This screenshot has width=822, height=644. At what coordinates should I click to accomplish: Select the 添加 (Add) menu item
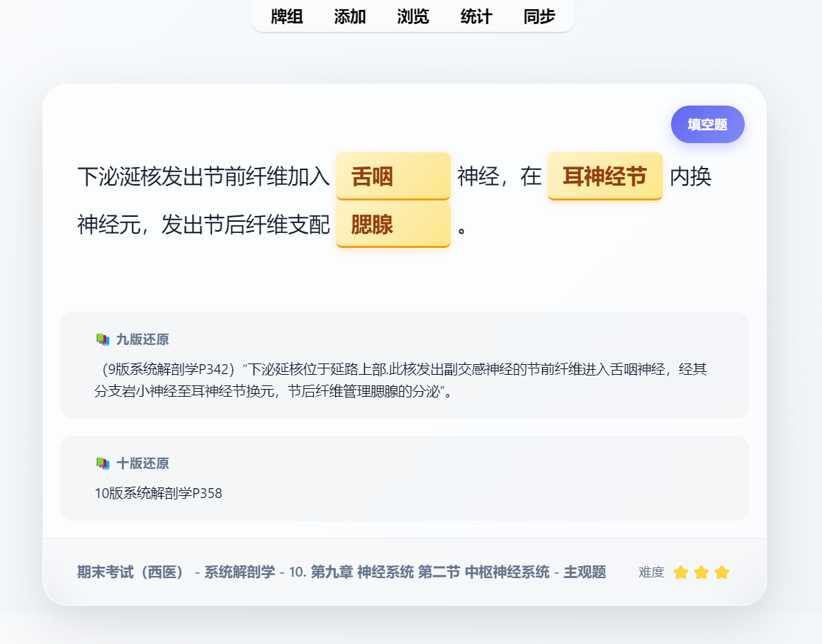pos(349,17)
